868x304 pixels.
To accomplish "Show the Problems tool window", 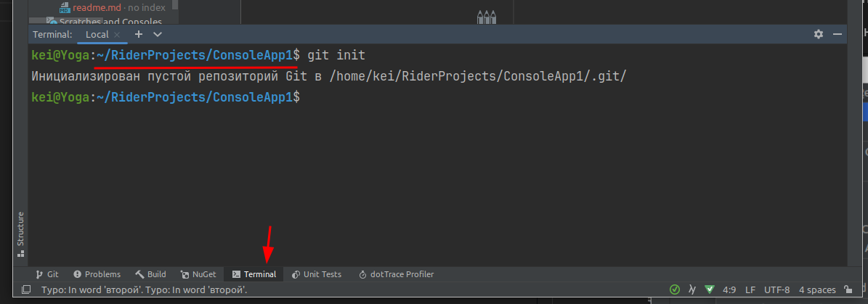I will (x=96, y=274).
